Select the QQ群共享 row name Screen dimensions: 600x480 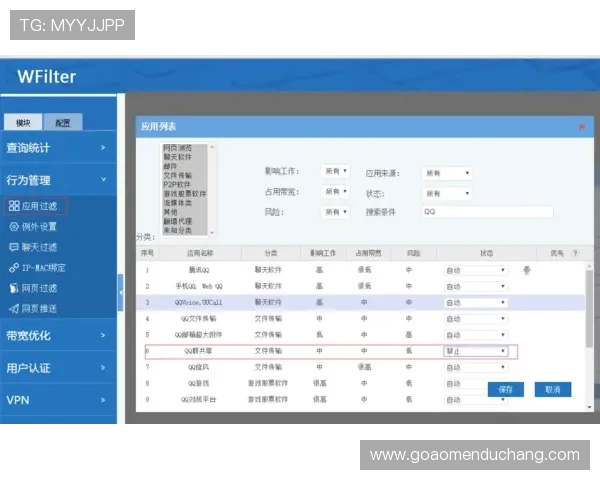pos(198,351)
